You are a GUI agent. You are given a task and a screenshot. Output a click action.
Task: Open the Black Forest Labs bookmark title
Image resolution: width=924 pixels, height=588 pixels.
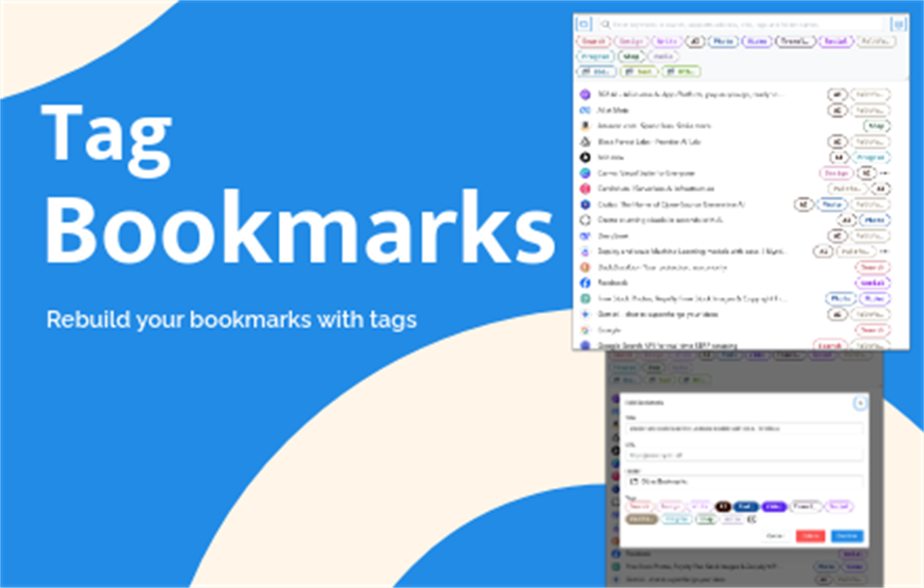[649, 142]
